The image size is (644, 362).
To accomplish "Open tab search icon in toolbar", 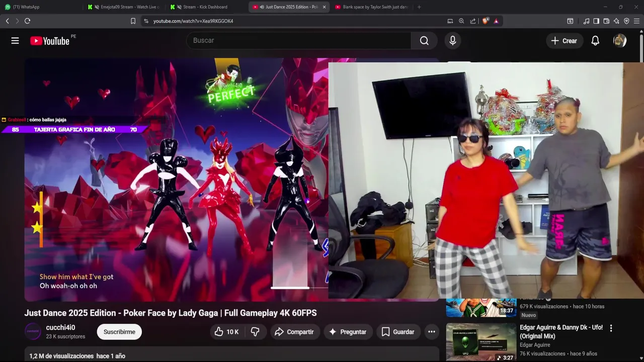I will click(x=570, y=21).
